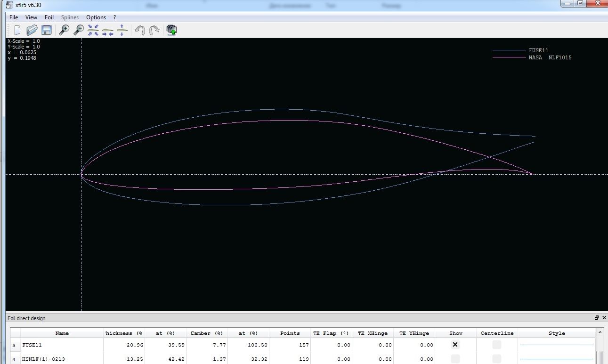Image resolution: width=608 pixels, height=364 pixels.
Task: Reset foil scale with the four-arrows icon
Action: (93, 30)
